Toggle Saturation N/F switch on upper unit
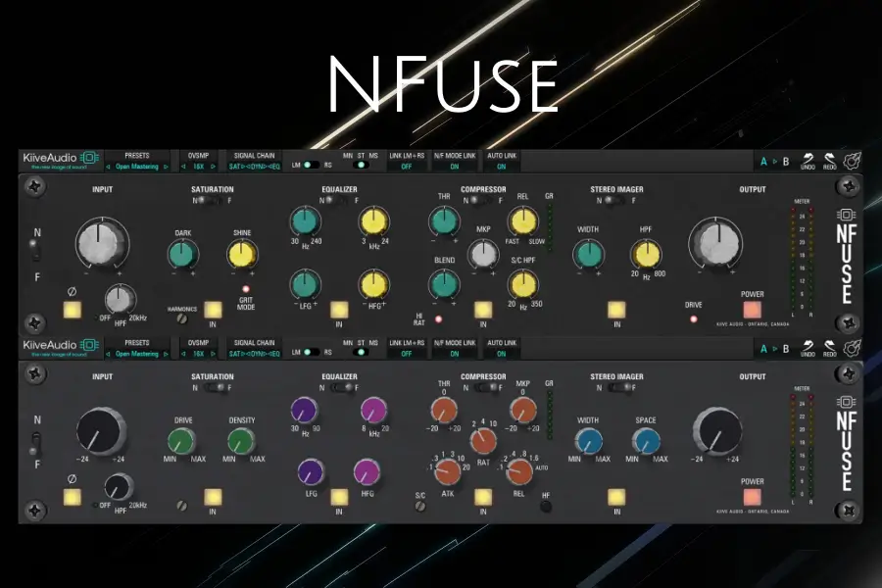Viewport: 882px width, 588px height. click(212, 200)
